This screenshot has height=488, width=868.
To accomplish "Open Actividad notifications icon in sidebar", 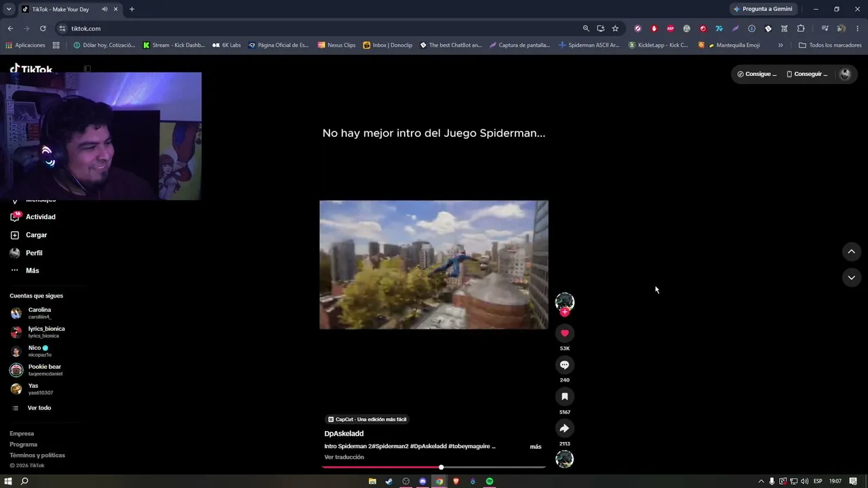I will point(15,217).
